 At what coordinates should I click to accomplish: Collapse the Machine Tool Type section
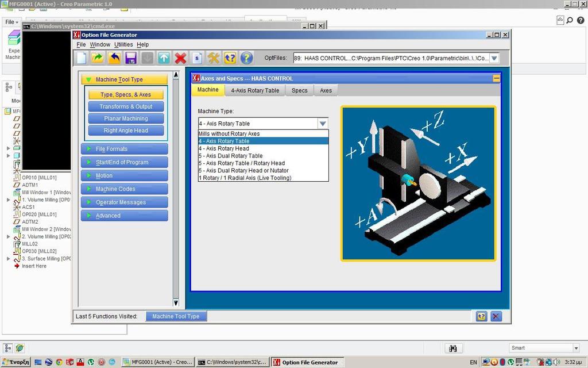pyautogui.click(x=125, y=79)
